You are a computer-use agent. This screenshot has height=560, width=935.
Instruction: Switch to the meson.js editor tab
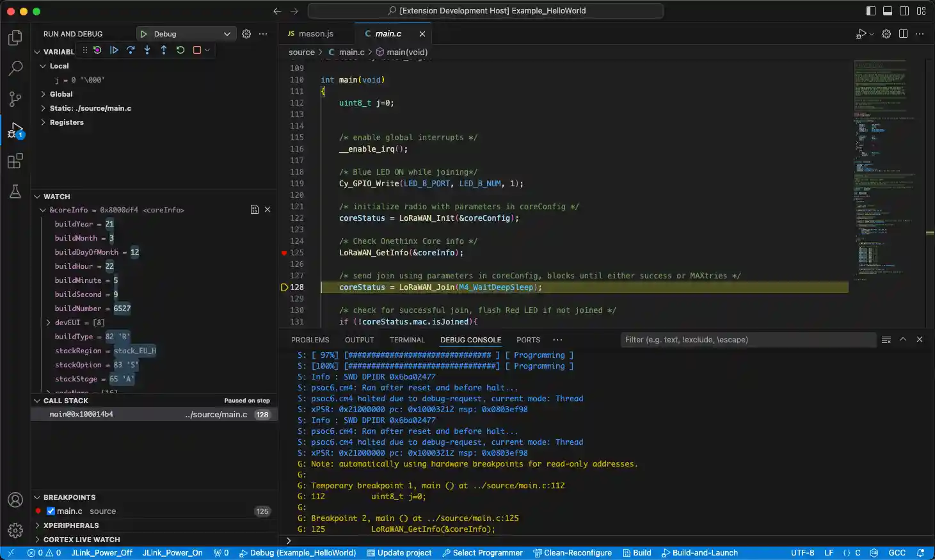316,33
